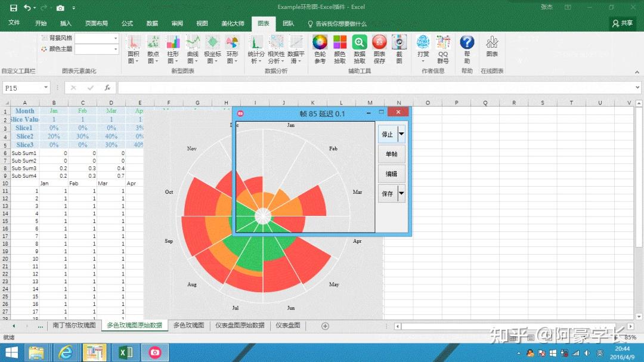The width and height of the screenshot is (644, 362).
Task: Switch to the 插入 Insert ribbon tab
Action: 66,23
